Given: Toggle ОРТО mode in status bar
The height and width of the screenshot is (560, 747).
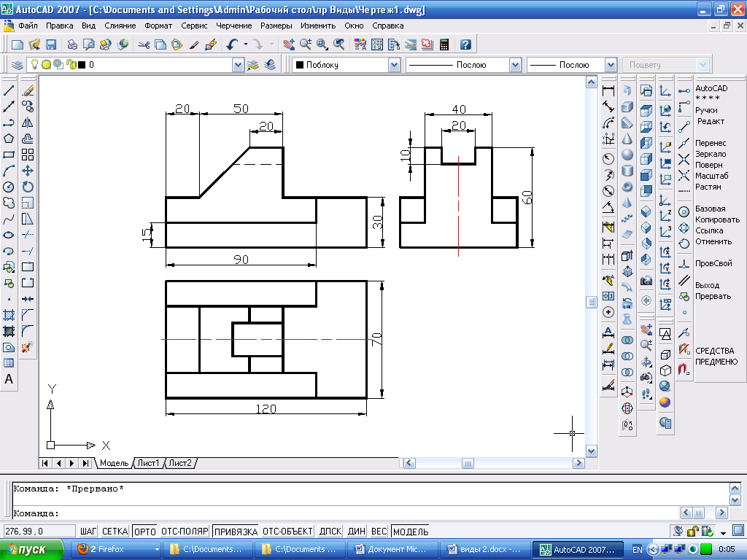Looking at the screenshot, I should 145,532.
